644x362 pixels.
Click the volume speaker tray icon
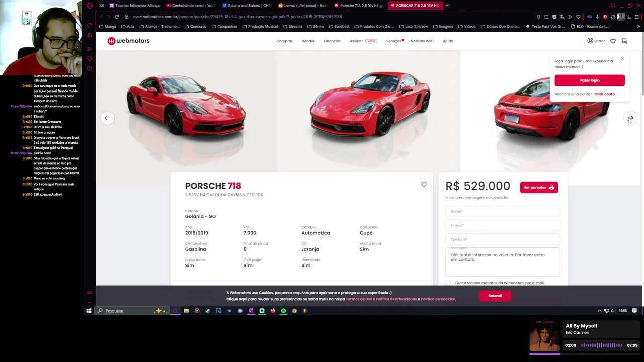tap(613, 311)
